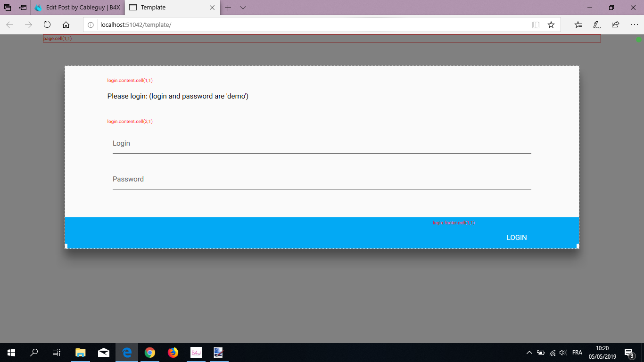Open reading view
Screen dimensions: 644x362
pyautogui.click(x=536, y=25)
